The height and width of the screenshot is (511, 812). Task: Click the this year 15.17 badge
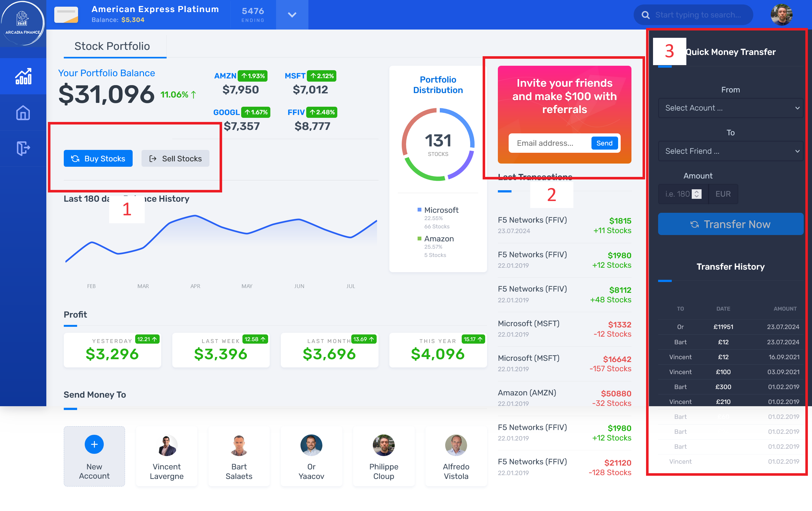pyautogui.click(x=473, y=339)
